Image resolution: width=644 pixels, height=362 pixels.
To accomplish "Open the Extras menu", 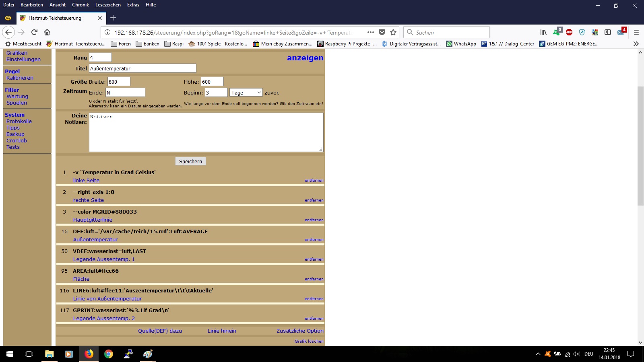I will tap(133, 5).
